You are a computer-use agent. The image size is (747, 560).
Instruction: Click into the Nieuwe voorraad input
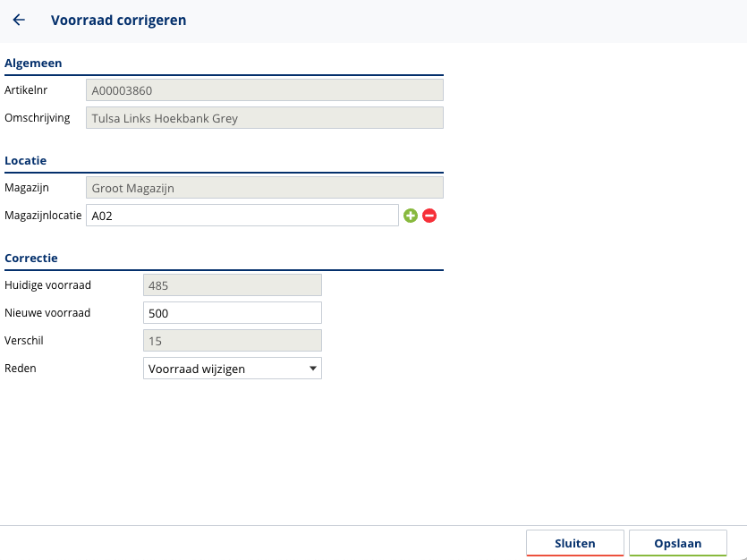click(x=233, y=313)
